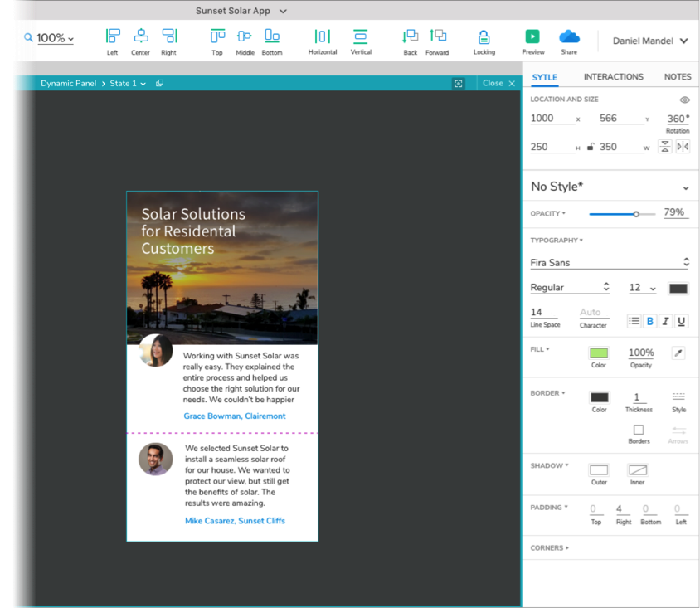Viewport: 700px width, 608px height.
Task: Flip the widget vertically
Action: point(664,147)
